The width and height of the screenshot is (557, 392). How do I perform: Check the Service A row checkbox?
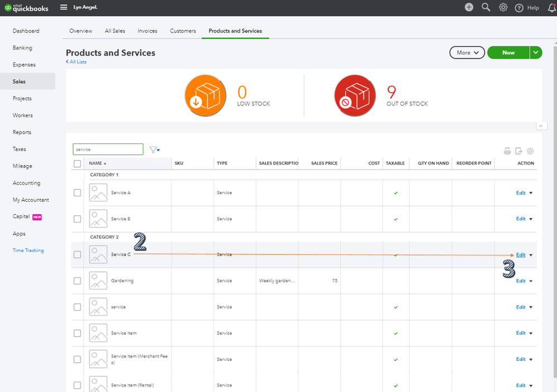click(x=77, y=192)
